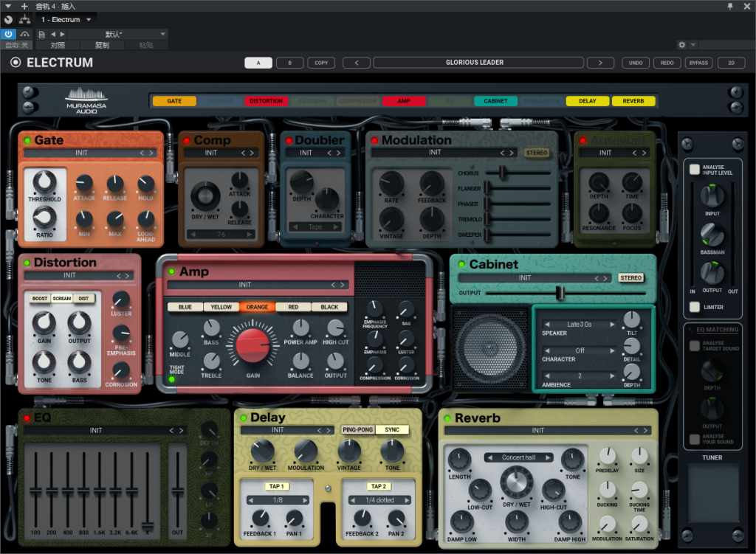Viewport: 756px width, 554px height.
Task: Select the GATE chain tab
Action: (x=174, y=101)
